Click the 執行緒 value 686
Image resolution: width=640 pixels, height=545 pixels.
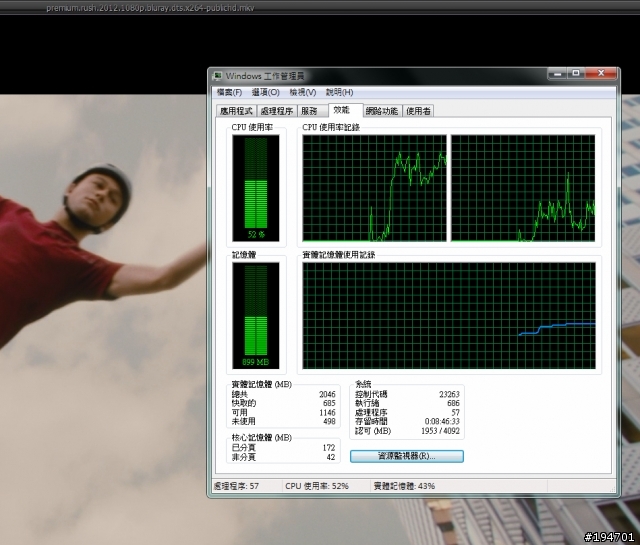(453, 403)
